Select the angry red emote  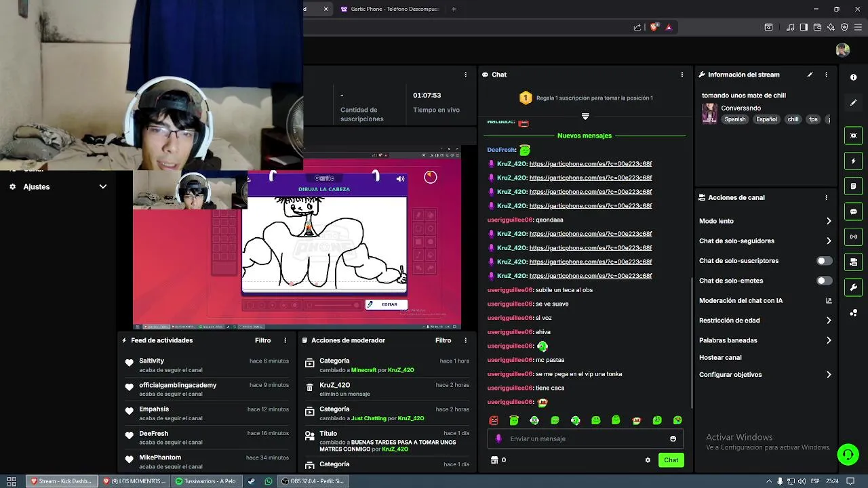tap(494, 420)
